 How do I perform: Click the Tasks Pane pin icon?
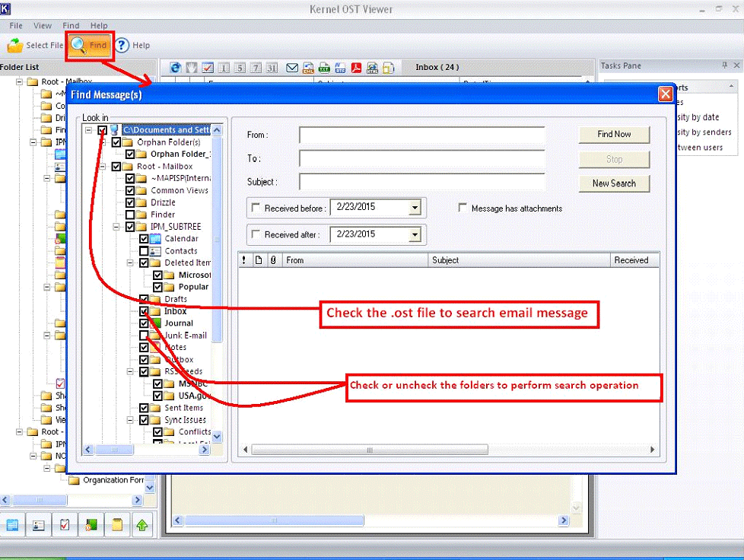[724, 65]
